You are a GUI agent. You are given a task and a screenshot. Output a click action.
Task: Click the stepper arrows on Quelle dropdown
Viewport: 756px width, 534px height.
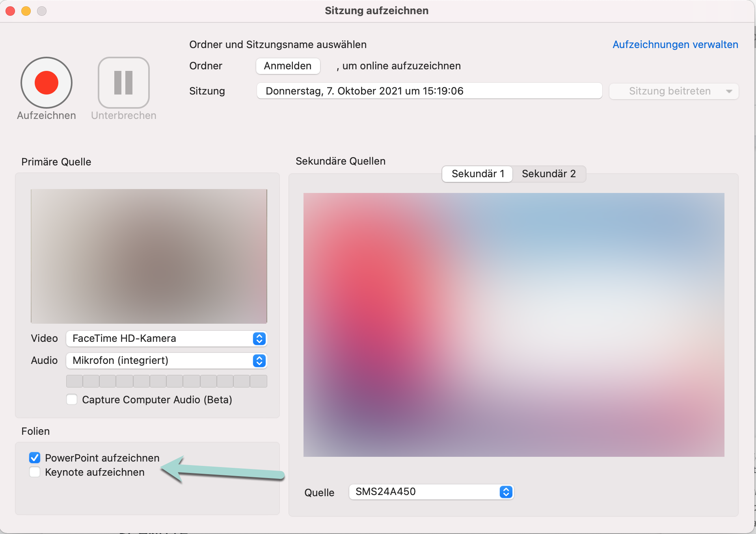[x=506, y=492]
